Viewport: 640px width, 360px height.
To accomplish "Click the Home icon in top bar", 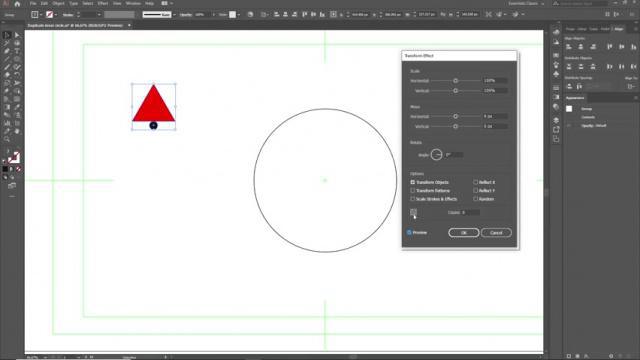I will click(17, 4).
